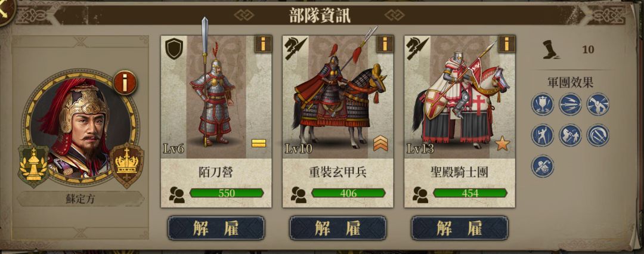
Task: Dismiss the 陌刀營 unit with 解雇
Action: tap(216, 228)
